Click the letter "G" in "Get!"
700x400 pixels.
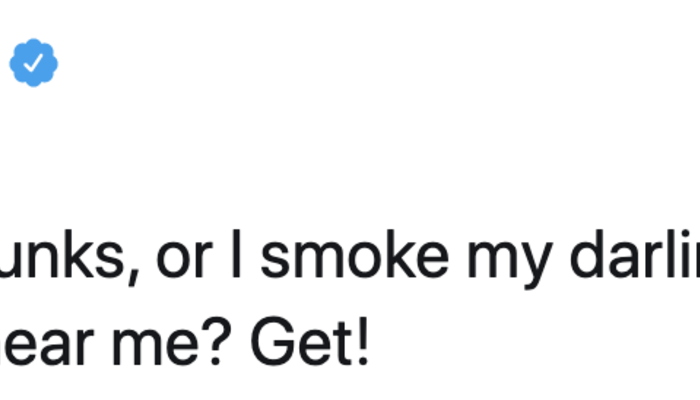(x=271, y=340)
